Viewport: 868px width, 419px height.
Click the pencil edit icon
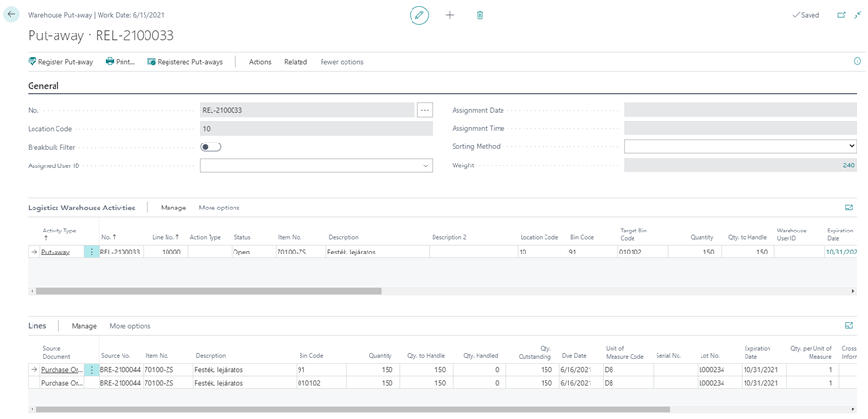click(x=418, y=15)
